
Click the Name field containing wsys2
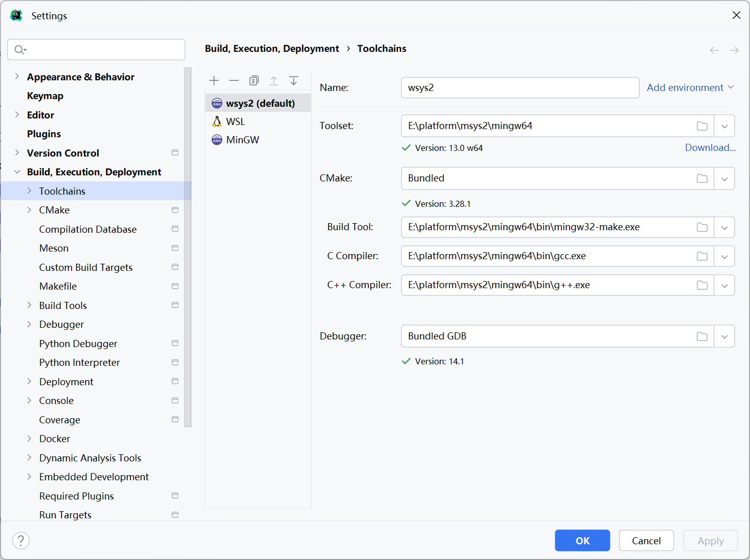click(x=520, y=87)
